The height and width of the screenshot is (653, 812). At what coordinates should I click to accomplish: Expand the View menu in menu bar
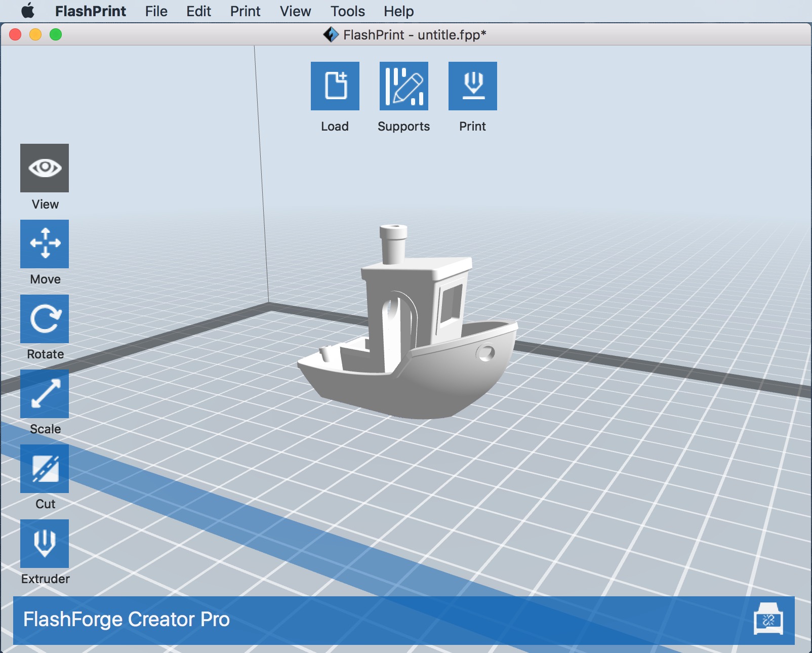click(295, 11)
